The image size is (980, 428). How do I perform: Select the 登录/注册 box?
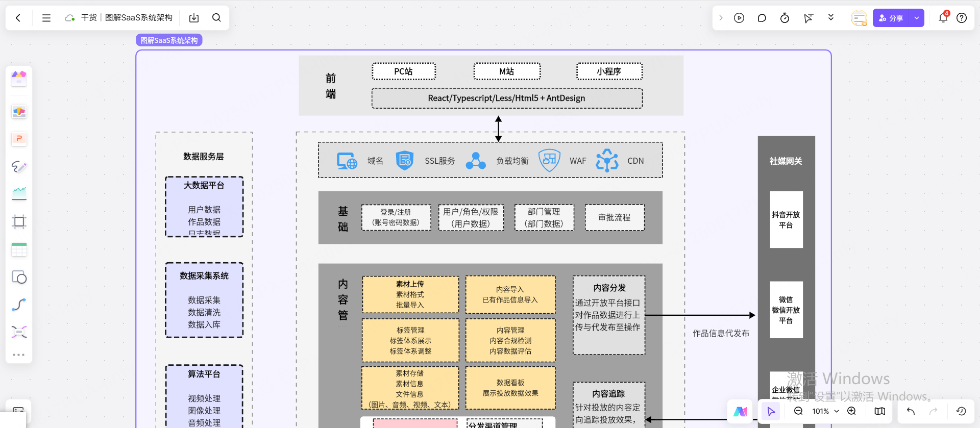tap(396, 217)
